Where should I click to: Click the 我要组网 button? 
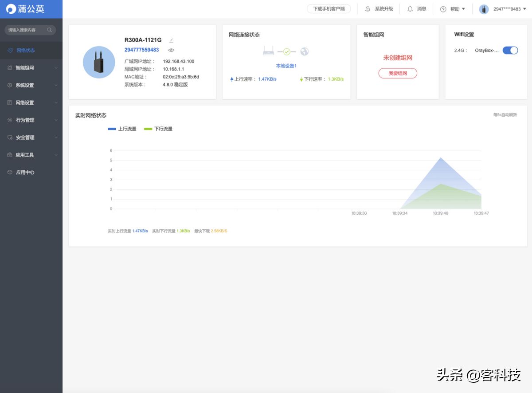coord(398,73)
